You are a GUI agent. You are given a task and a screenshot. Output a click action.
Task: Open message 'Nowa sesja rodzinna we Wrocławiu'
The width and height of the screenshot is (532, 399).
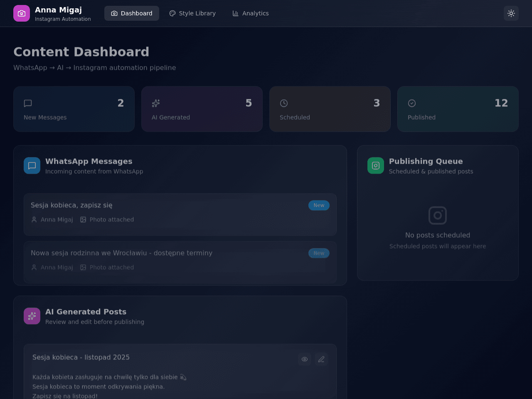pos(180,262)
